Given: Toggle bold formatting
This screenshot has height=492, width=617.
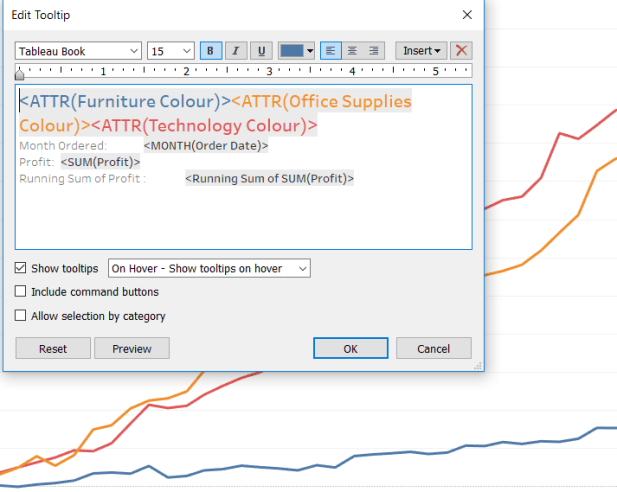Looking at the screenshot, I should pyautogui.click(x=211, y=51).
